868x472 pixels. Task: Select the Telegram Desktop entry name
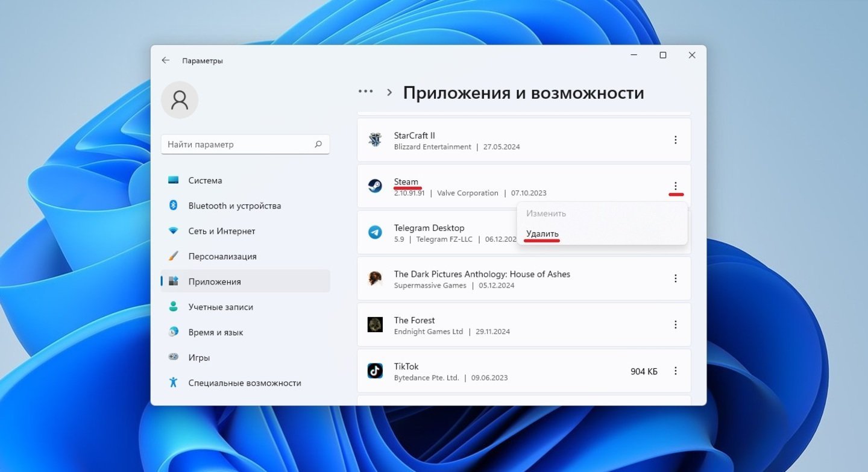pyautogui.click(x=429, y=228)
